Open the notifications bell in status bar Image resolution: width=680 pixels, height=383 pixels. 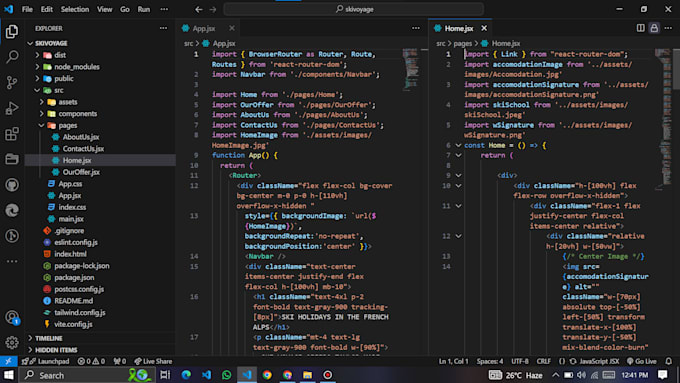[x=669, y=361]
